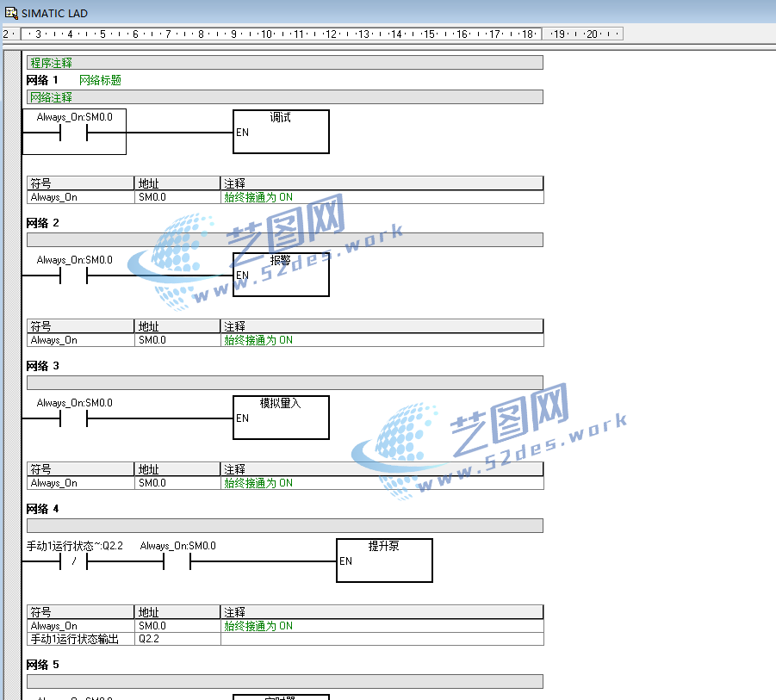Viewport: 776px width, 700px height.
Task: Select the normally closed Q2.2 contact in network 4
Action: coord(74,561)
